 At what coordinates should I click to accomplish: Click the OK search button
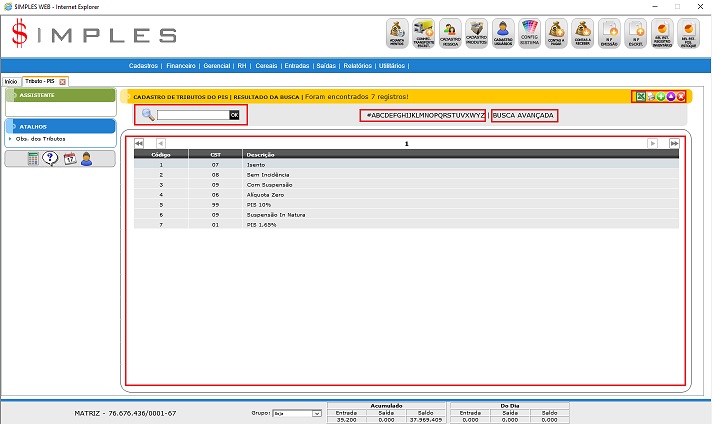click(235, 115)
